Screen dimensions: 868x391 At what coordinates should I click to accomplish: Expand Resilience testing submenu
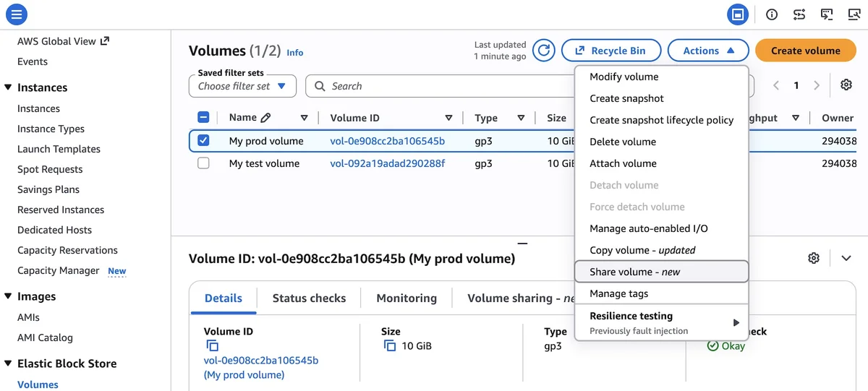click(x=661, y=322)
